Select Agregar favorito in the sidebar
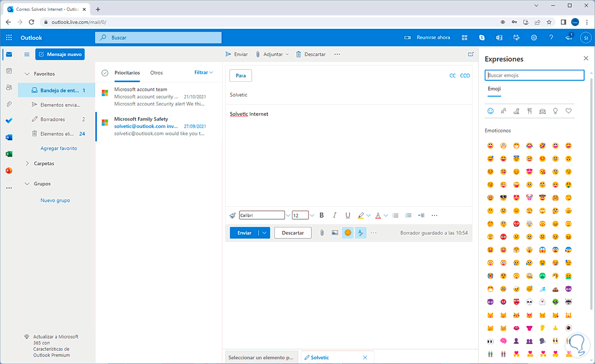Screen dimensions: 595x364 click(59, 148)
